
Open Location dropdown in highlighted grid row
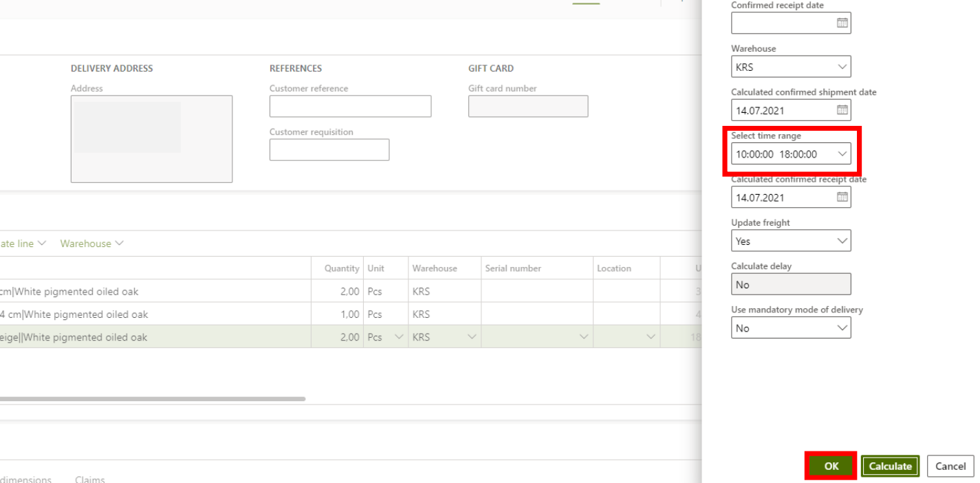(x=651, y=337)
